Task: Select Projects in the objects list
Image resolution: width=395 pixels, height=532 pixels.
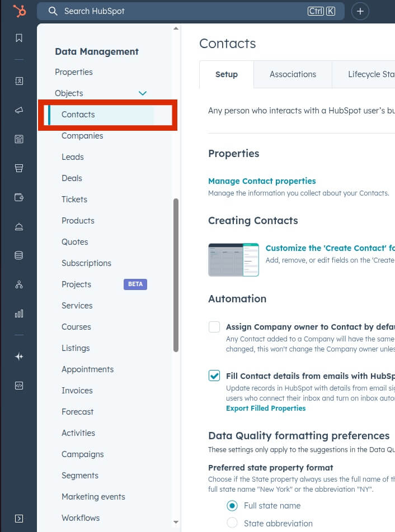Action: (x=77, y=284)
